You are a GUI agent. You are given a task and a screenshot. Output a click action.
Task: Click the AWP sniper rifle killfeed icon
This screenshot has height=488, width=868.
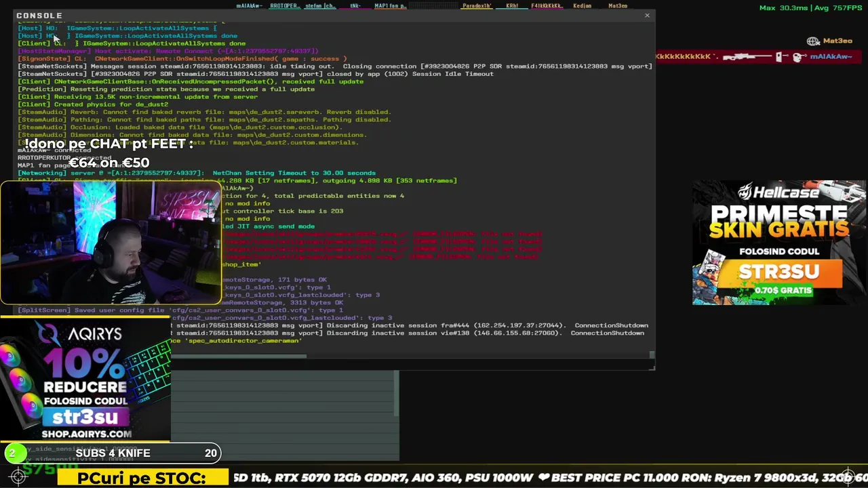(747, 57)
